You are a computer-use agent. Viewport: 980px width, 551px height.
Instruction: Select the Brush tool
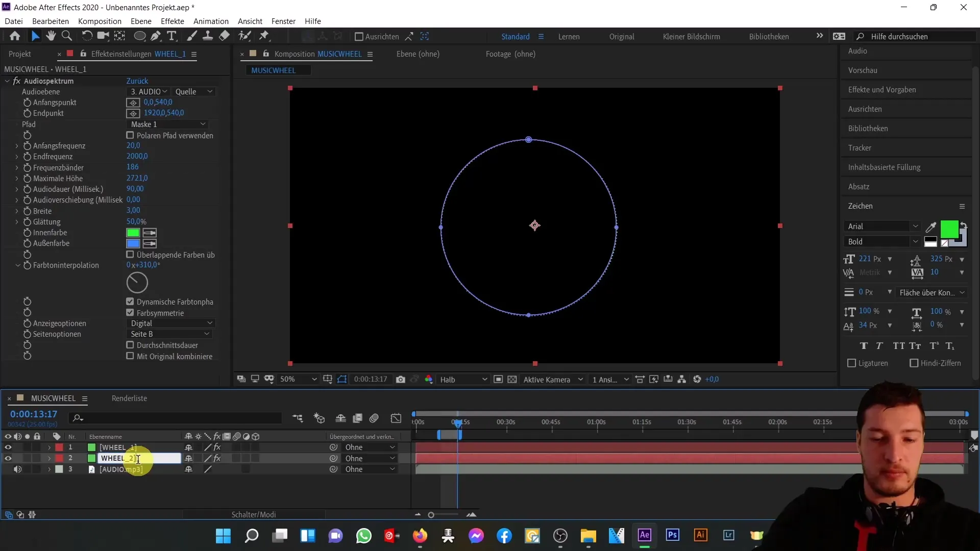point(192,36)
